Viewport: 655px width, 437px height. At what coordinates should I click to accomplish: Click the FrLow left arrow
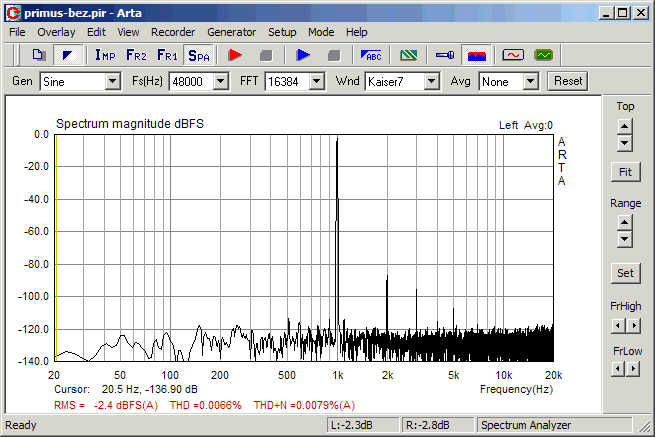618,368
